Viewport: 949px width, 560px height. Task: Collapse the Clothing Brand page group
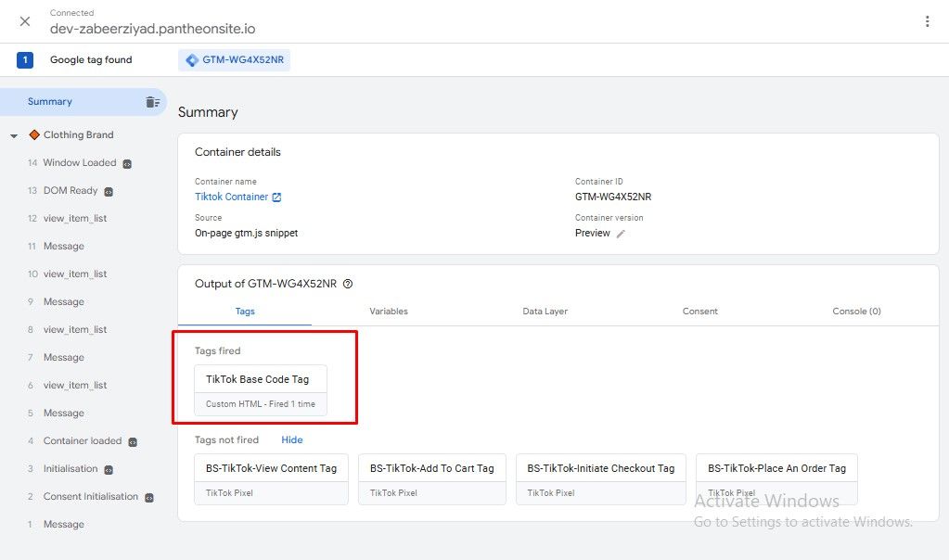pos(14,135)
